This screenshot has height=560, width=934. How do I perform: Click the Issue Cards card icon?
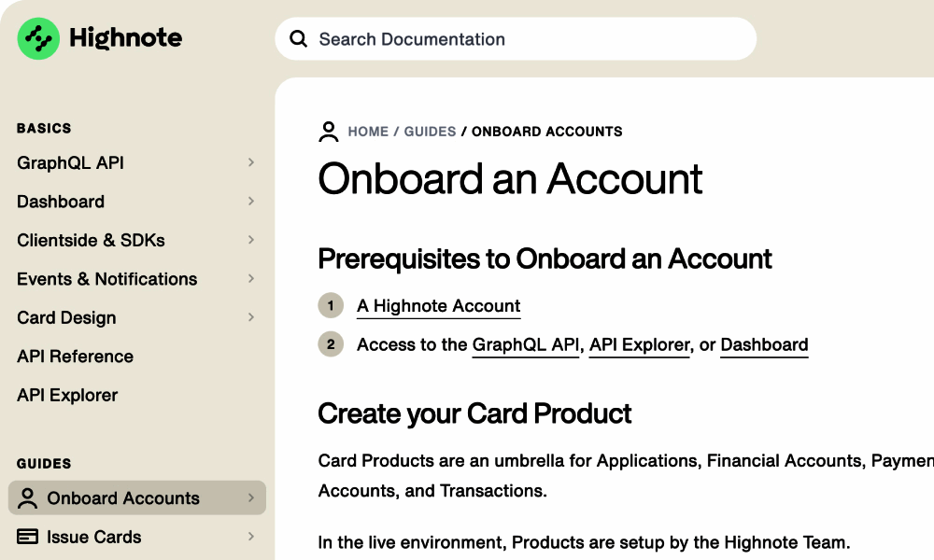28,537
